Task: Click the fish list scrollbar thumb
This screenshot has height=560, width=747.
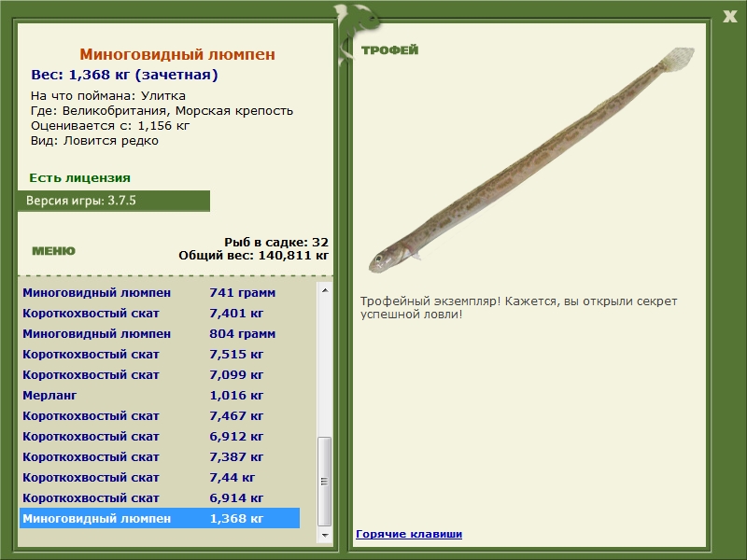Action: 324,481
